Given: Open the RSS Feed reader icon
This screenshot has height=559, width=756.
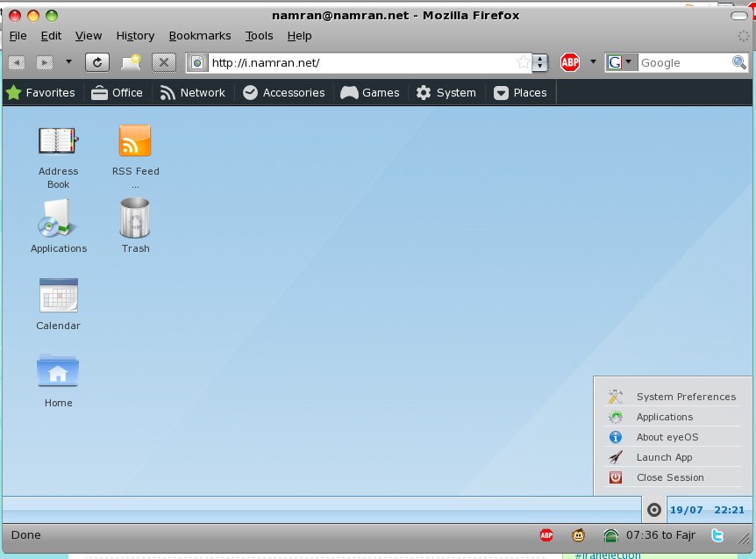Looking at the screenshot, I should coord(135,143).
